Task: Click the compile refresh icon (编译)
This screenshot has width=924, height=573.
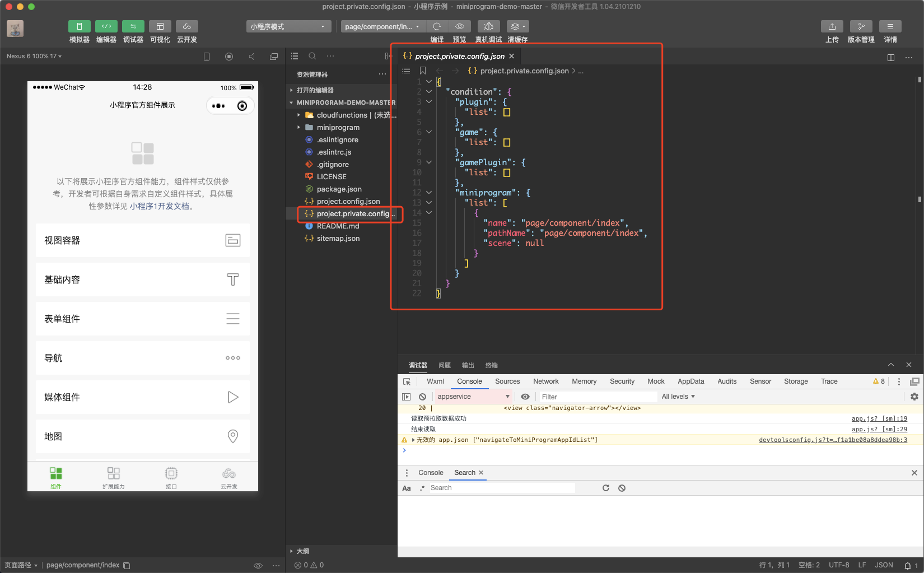Action: 437,26
